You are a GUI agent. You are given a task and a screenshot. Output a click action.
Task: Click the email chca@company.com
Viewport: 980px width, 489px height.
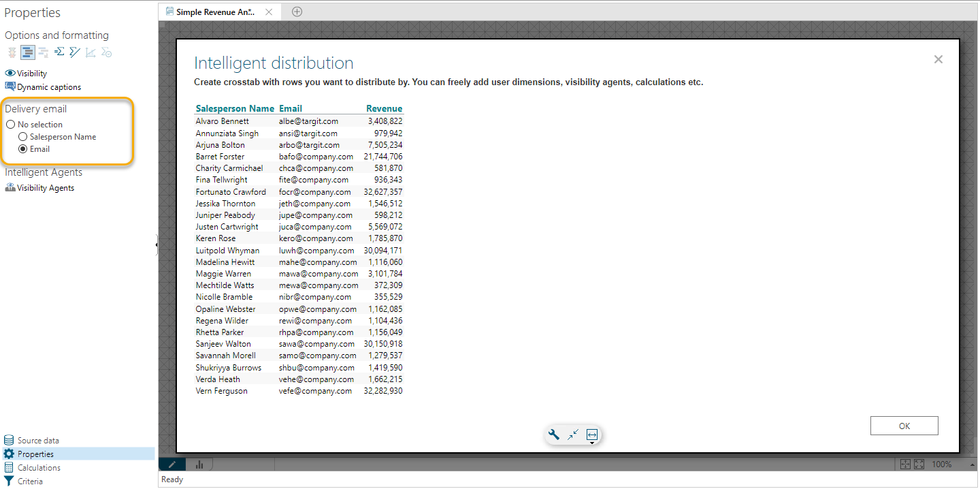(316, 168)
